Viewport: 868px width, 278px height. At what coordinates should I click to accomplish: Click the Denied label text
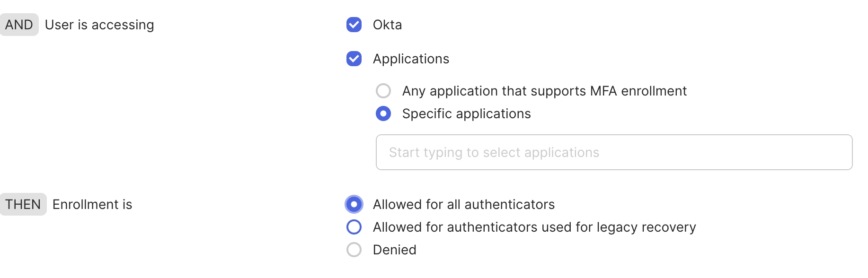395,250
